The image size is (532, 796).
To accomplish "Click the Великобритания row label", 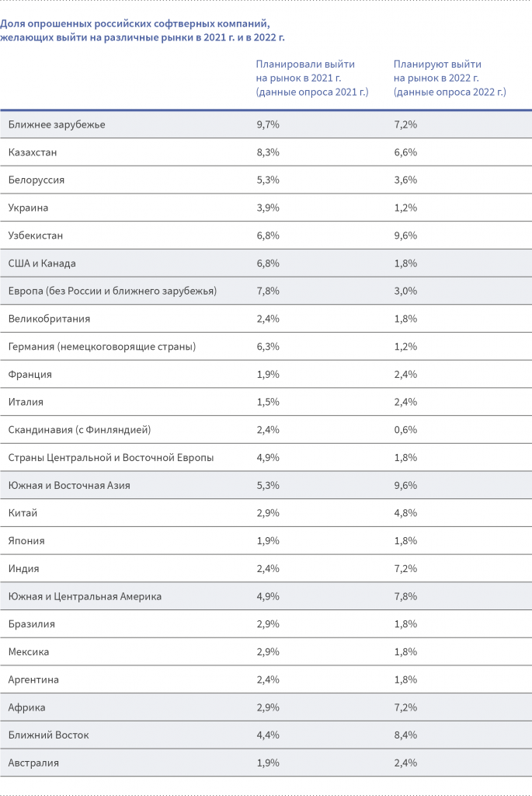I will coord(49,319).
